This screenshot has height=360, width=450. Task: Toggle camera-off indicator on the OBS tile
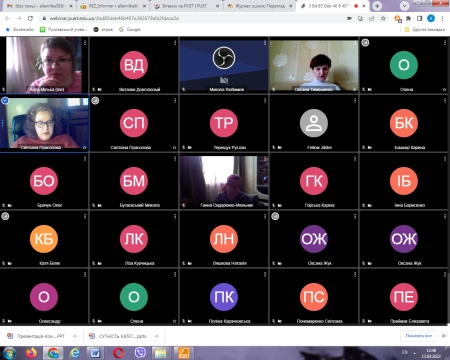pyautogui.click(x=224, y=80)
